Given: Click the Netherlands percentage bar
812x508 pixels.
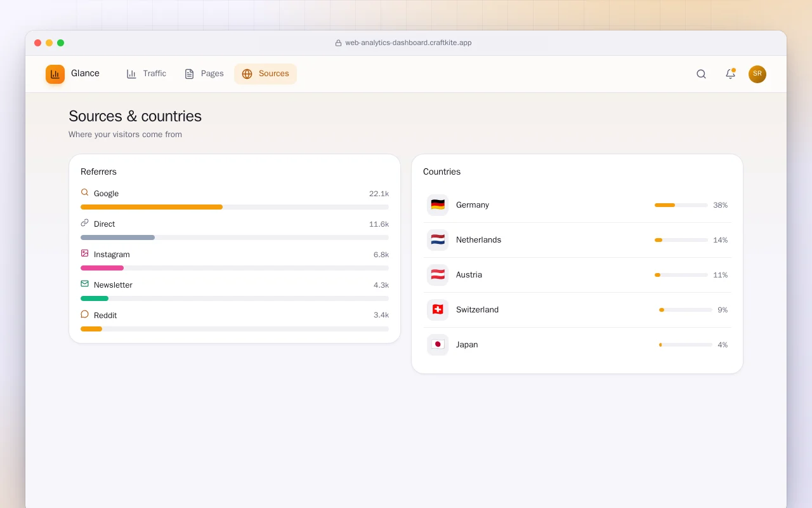Looking at the screenshot, I should click(681, 240).
